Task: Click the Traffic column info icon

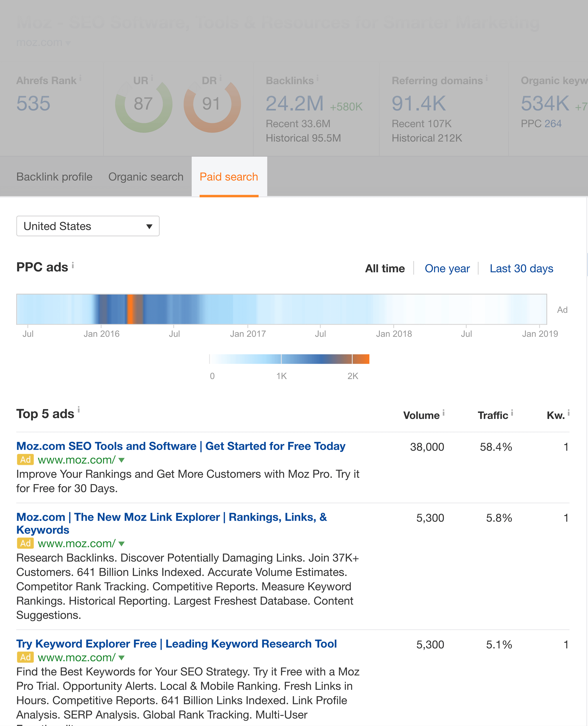Action: click(x=512, y=413)
